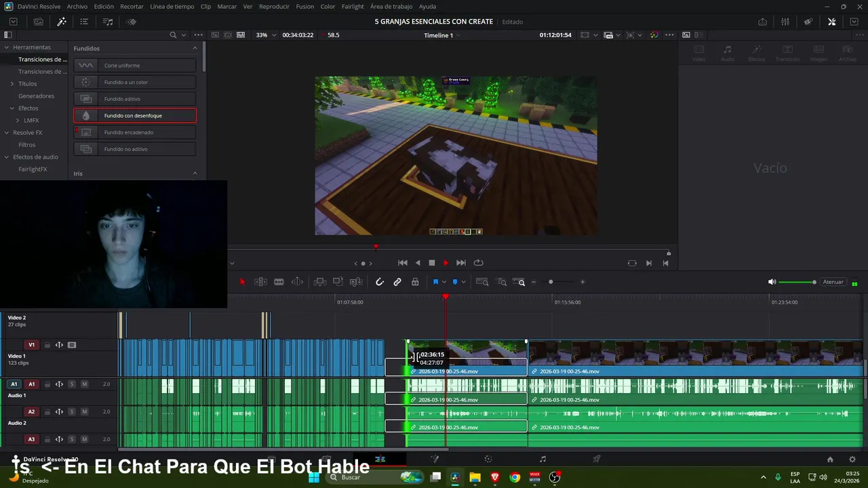Open the Mixer panel icon
Image resolution: width=868 pixels, height=488 pixels.
coord(785,22)
